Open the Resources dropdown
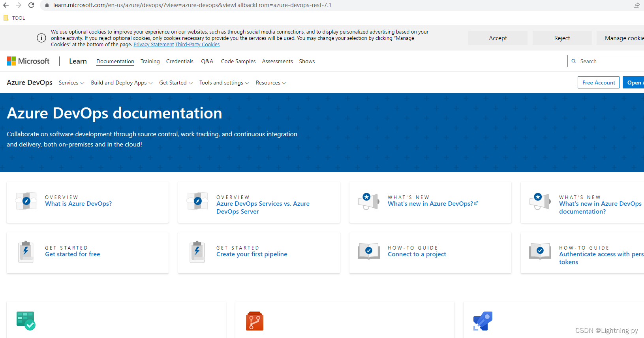 click(x=271, y=83)
